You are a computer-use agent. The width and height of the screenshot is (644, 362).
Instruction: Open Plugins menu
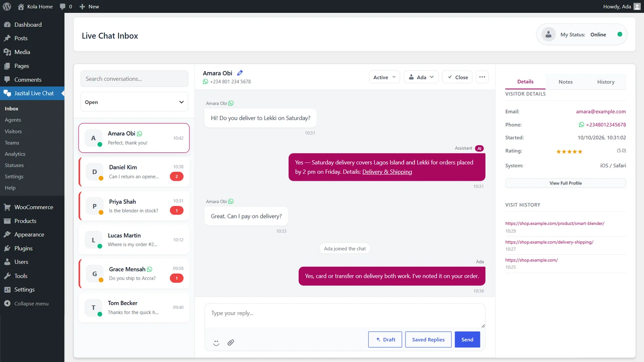point(32,248)
